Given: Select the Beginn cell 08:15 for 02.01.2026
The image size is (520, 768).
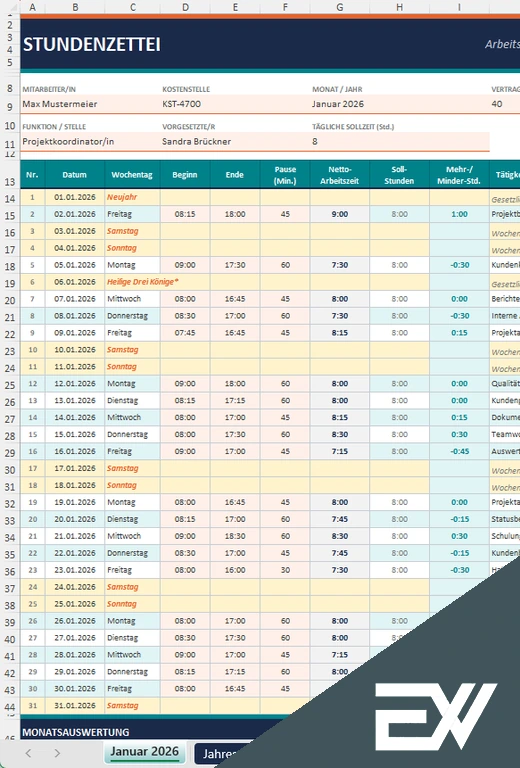Looking at the screenshot, I should coord(185,215).
